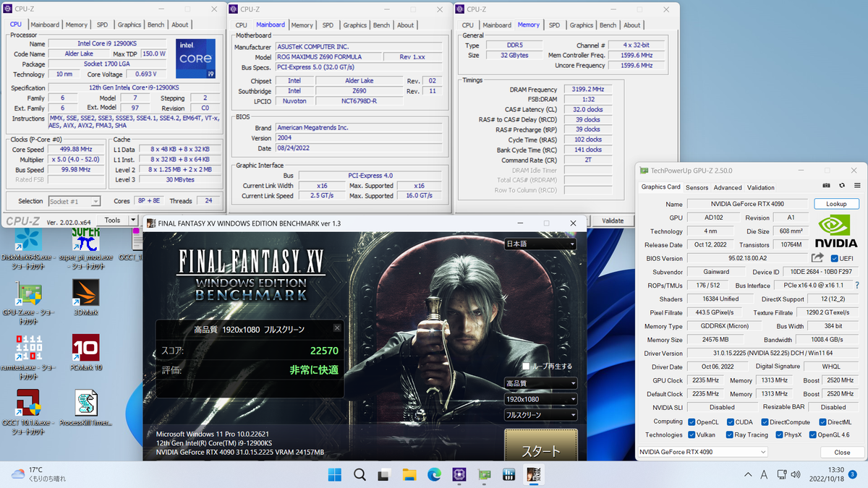Open Validation tab in GPU-Z
The width and height of the screenshot is (868, 488).
(x=760, y=187)
